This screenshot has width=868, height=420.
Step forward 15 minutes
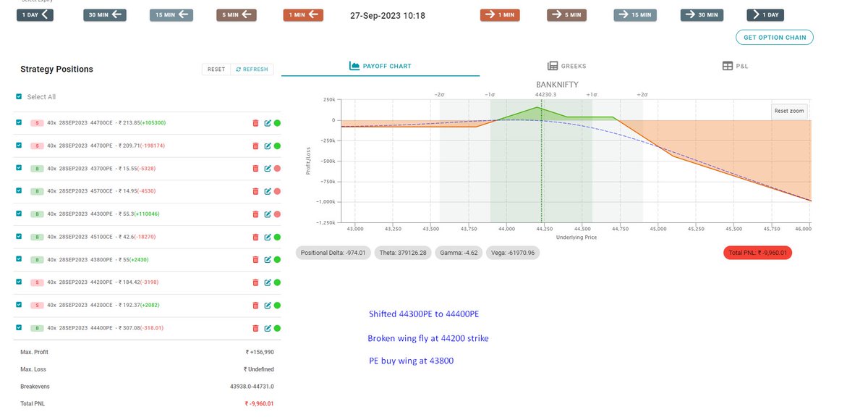(635, 14)
